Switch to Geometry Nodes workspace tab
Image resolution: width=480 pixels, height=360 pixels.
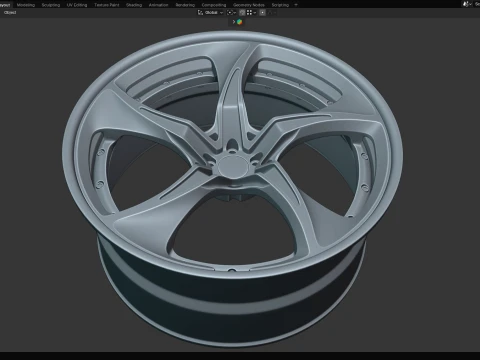pyautogui.click(x=249, y=5)
